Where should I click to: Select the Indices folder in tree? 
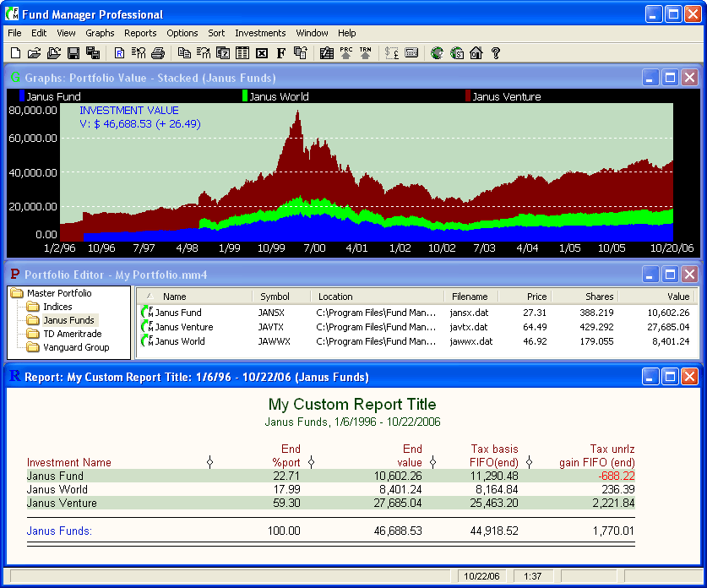(57, 307)
